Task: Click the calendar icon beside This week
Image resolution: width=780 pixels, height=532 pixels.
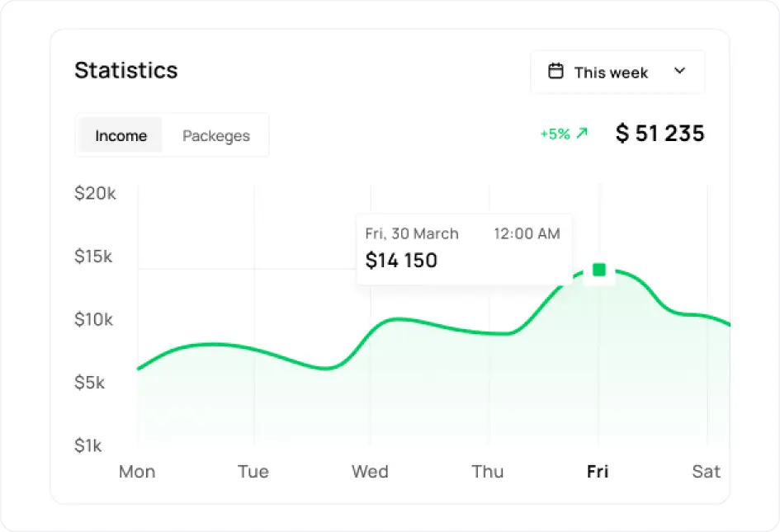Action: [x=556, y=72]
